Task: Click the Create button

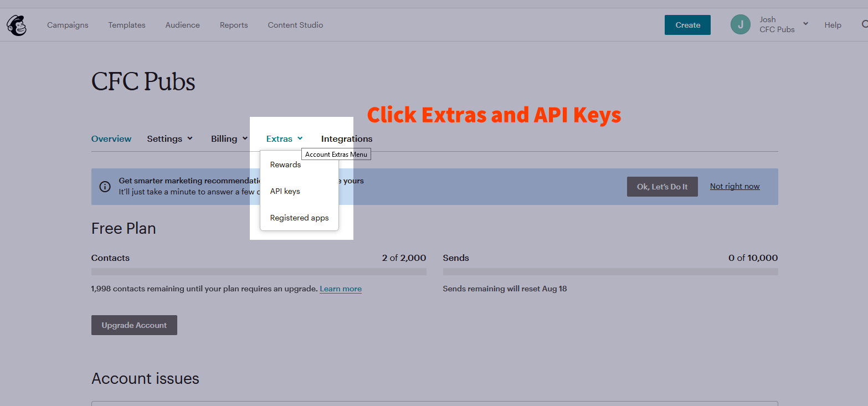Action: (x=687, y=25)
